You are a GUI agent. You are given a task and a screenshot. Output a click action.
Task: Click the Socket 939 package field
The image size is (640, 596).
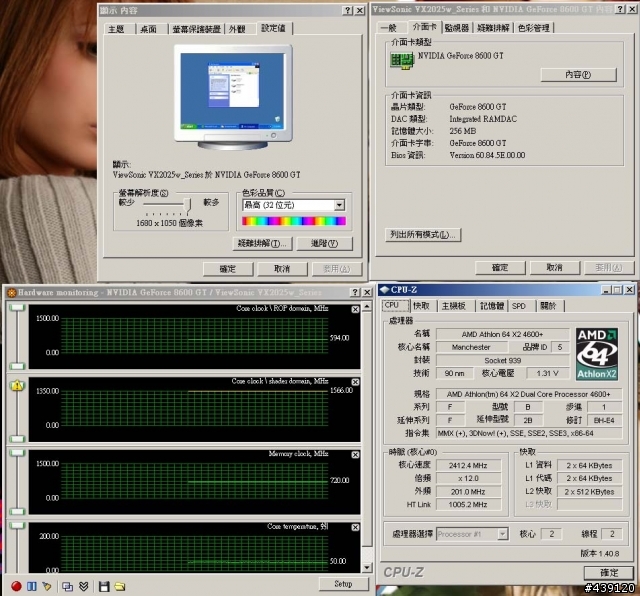pyautogui.click(x=502, y=360)
